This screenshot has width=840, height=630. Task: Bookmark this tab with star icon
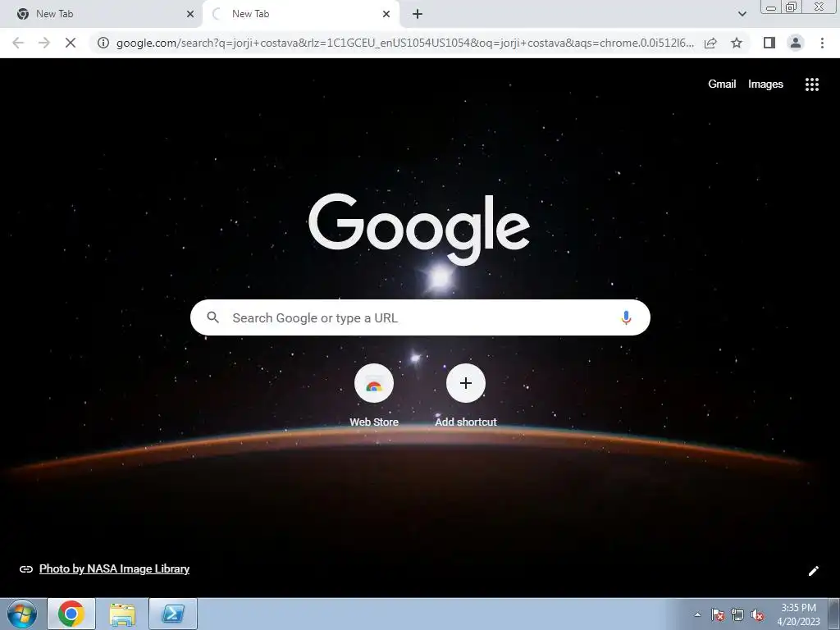[x=737, y=43]
